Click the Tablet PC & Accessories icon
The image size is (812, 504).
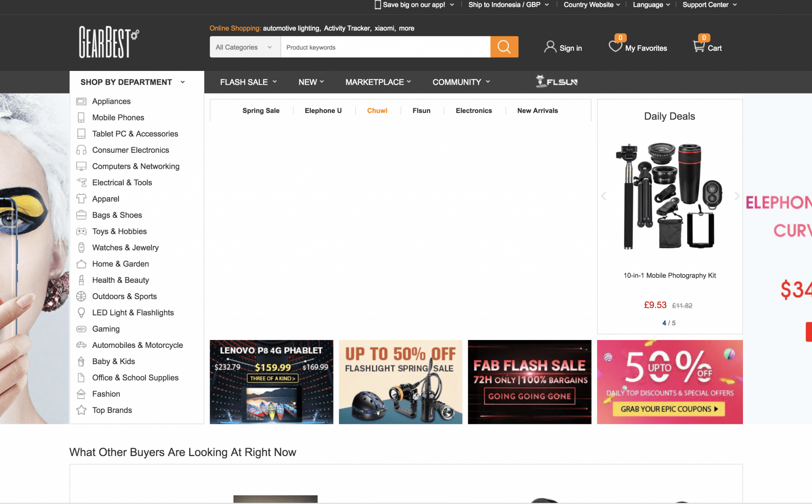81,134
